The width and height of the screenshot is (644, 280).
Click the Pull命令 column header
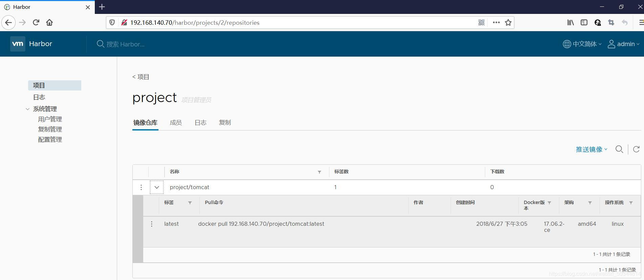pyautogui.click(x=214, y=202)
